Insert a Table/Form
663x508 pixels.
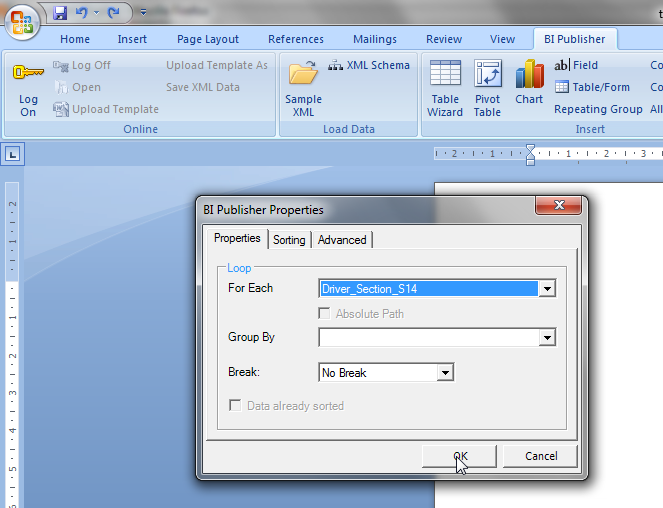[x=592, y=87]
